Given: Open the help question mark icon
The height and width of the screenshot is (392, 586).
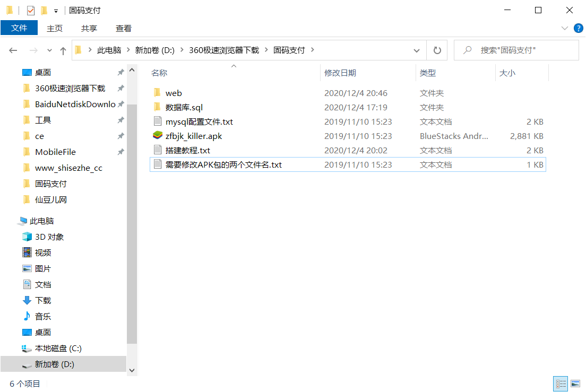Looking at the screenshot, I should tap(578, 28).
